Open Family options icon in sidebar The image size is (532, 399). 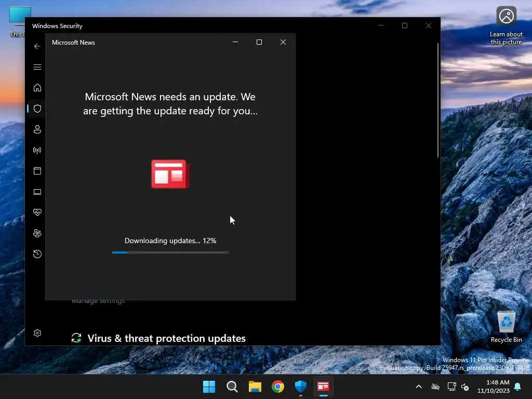click(x=37, y=233)
